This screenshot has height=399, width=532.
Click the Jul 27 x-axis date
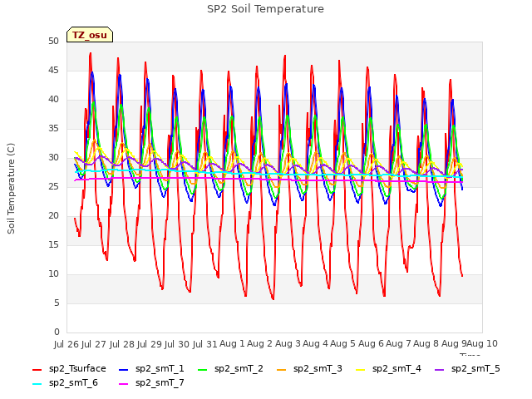[94, 344]
